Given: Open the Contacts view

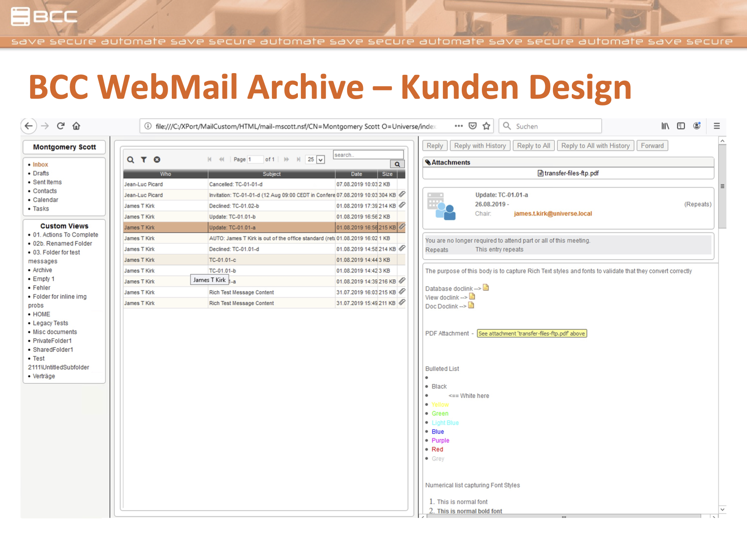Looking at the screenshot, I should click(x=45, y=191).
